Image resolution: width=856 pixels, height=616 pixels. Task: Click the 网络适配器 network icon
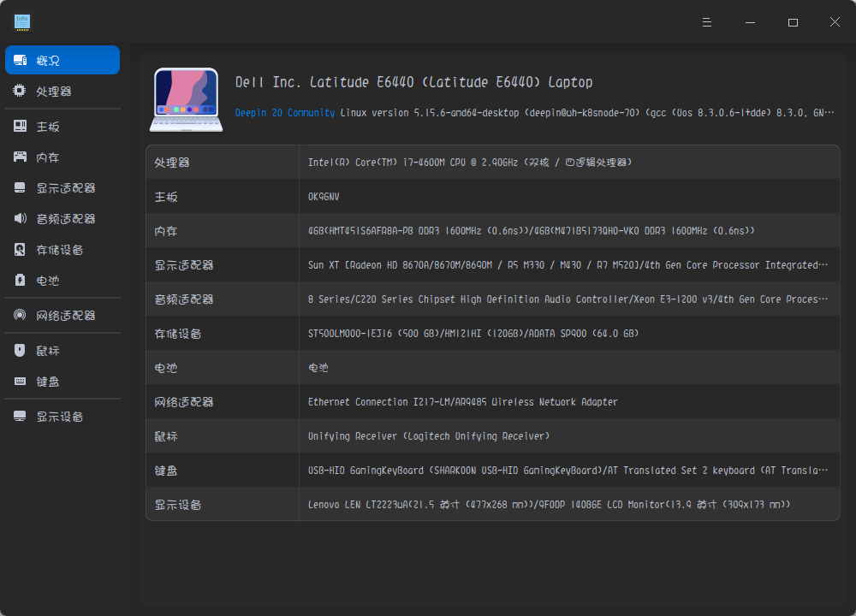click(x=20, y=315)
